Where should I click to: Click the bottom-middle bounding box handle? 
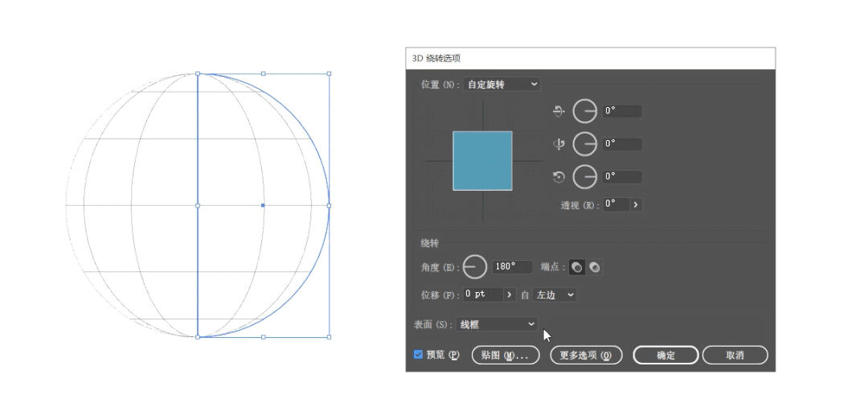[263, 337]
